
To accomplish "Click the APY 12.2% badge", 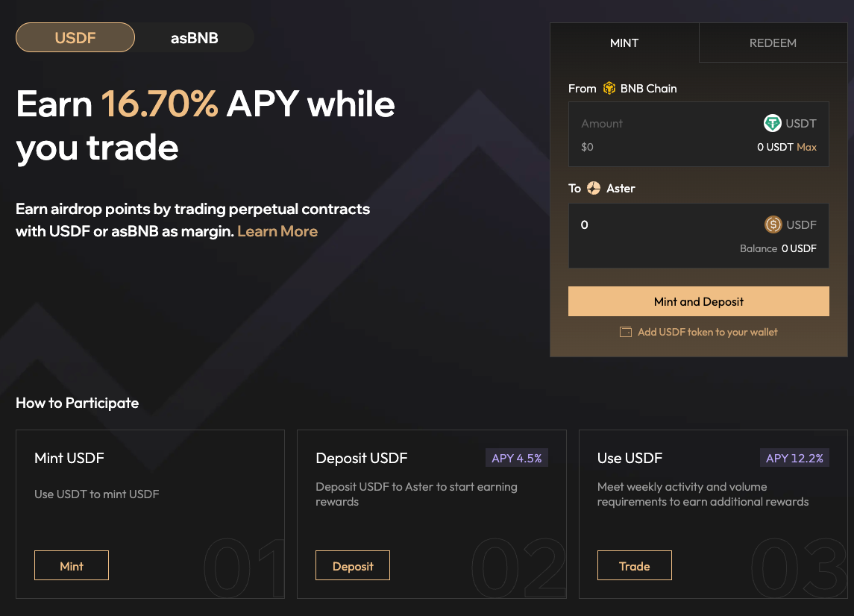I will [x=794, y=458].
